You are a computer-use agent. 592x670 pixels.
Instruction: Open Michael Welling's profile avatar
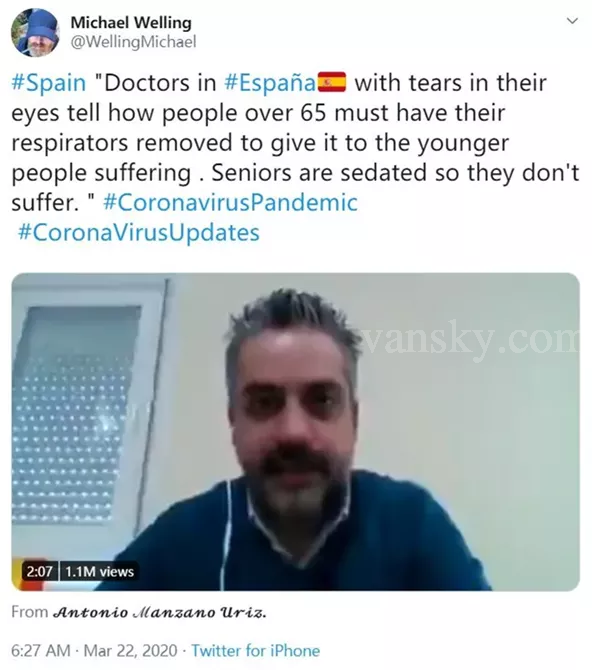[35, 32]
